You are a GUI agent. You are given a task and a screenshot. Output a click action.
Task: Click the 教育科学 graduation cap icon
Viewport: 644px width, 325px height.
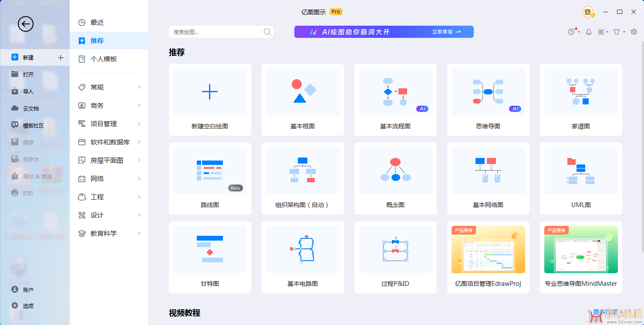point(82,234)
